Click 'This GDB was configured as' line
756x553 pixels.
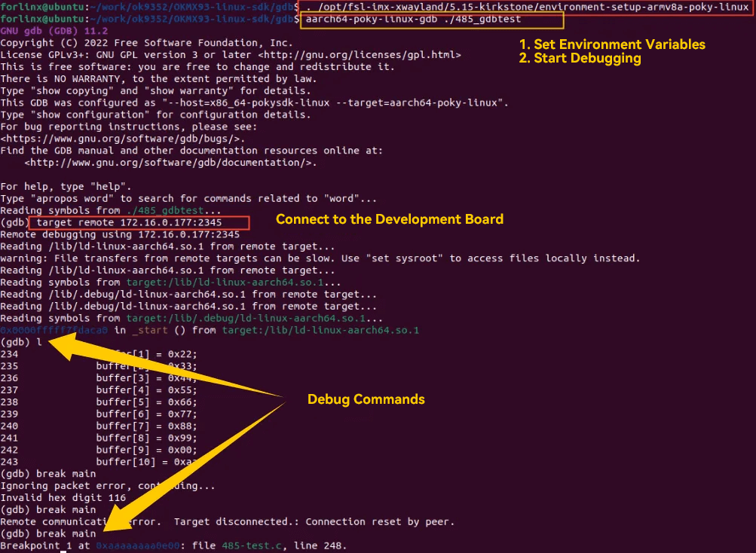click(254, 102)
